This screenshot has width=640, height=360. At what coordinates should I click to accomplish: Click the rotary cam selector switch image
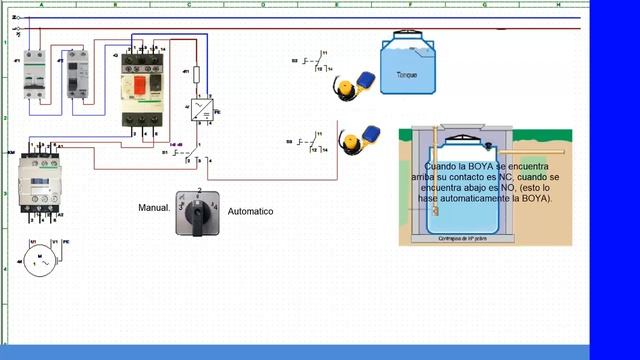pyautogui.click(x=198, y=213)
